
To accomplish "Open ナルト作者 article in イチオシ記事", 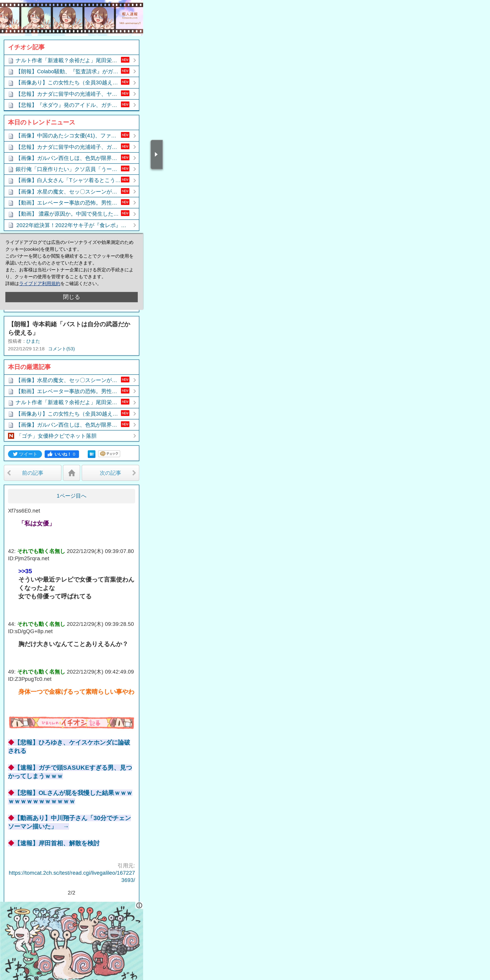I will point(71,61).
